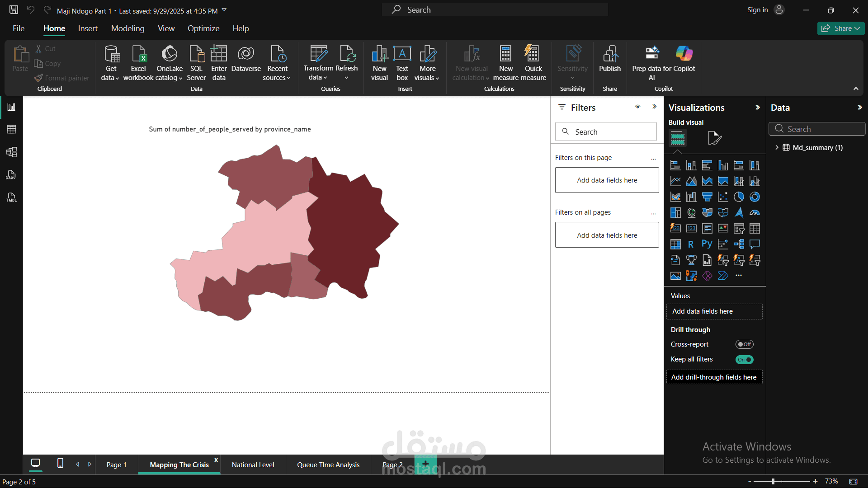Switch to the Table view icon
The height and width of the screenshot is (488, 868).
tap(11, 129)
